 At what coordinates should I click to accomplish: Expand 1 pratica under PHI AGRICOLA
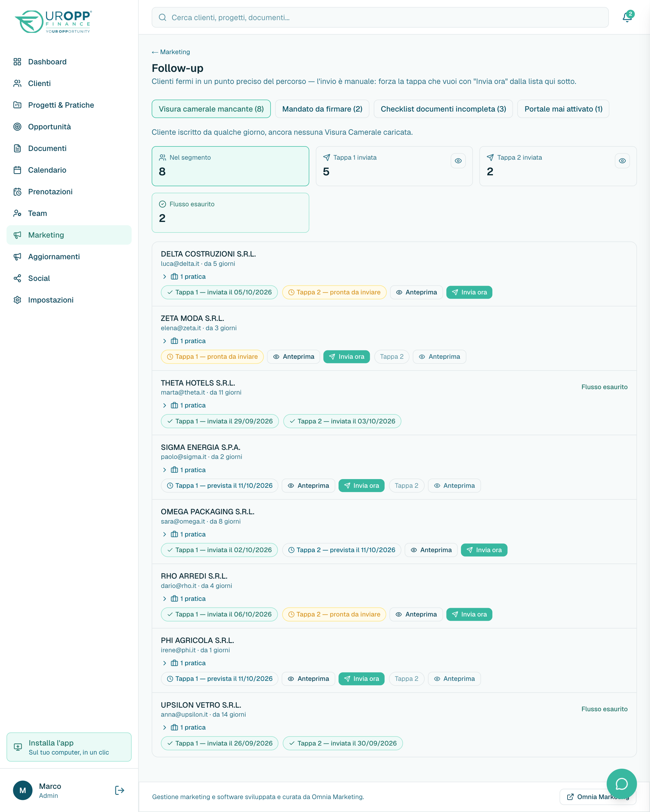pos(184,663)
